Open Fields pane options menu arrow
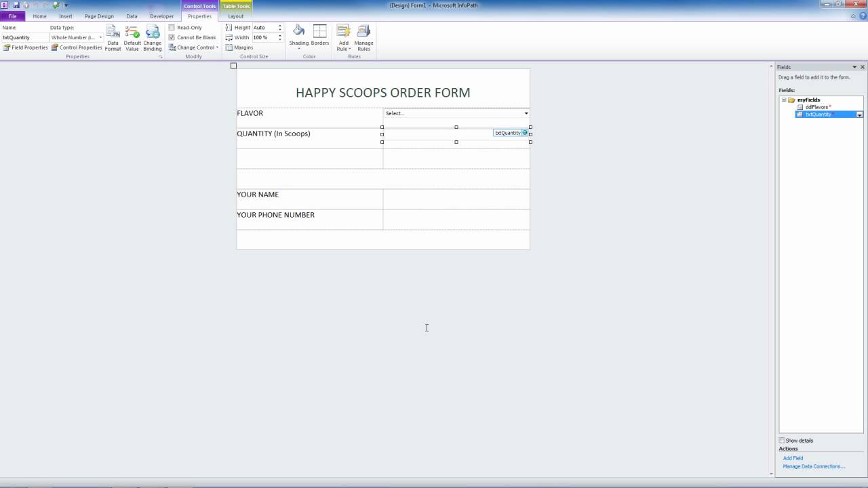This screenshot has width=868, height=488. tap(854, 67)
